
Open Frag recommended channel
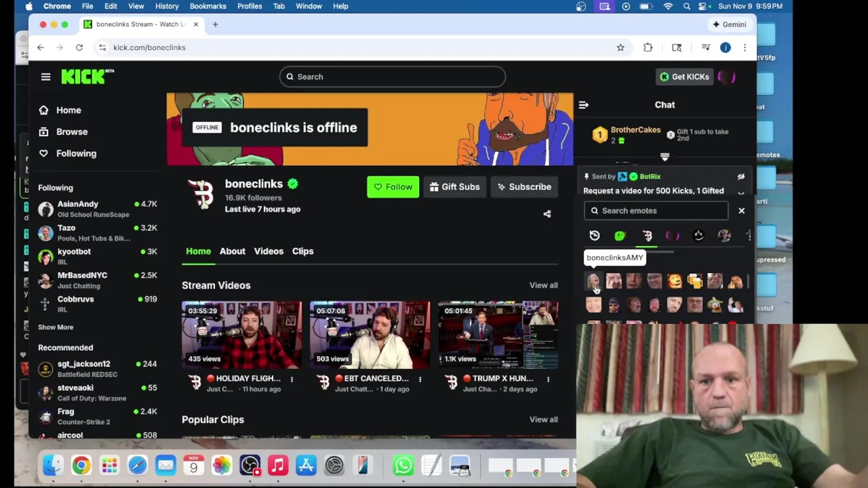98,416
